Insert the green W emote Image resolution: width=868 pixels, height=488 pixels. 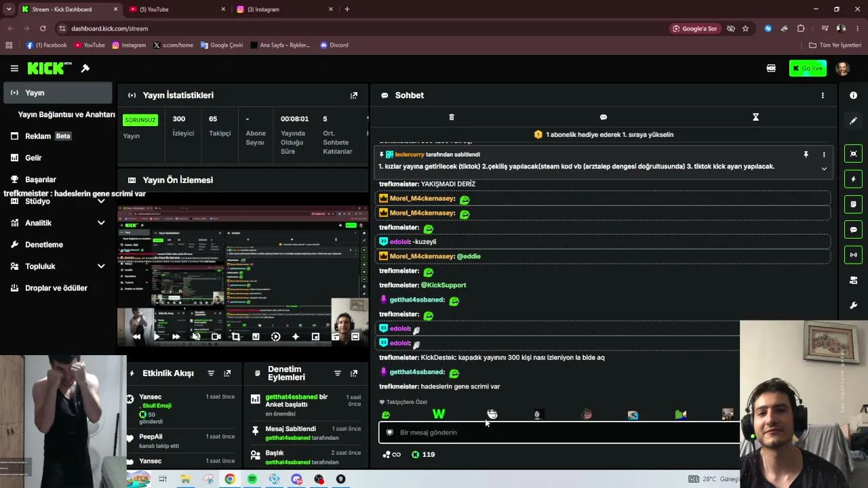(x=439, y=414)
